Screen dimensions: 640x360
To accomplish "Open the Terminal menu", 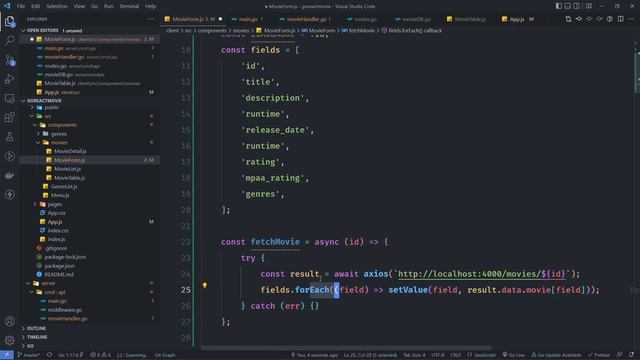I will pyautogui.click(x=129, y=6).
